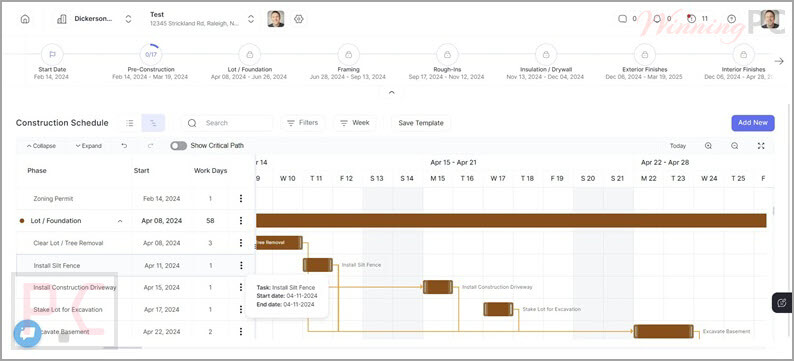Screen dimensions: 794x361
Task: Select the locked Insulation / Drywall phase
Action: tap(545, 54)
